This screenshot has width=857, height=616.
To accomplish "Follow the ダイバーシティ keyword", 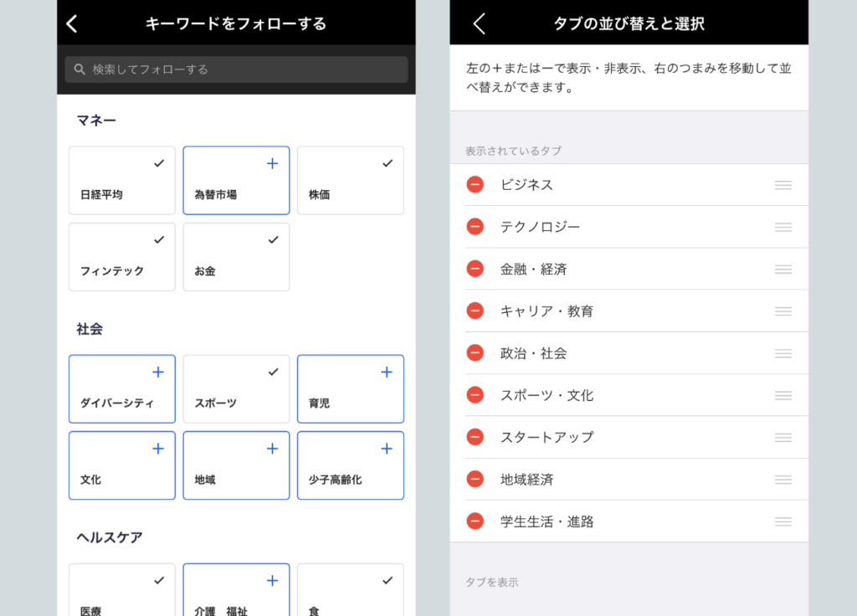I will [x=122, y=389].
